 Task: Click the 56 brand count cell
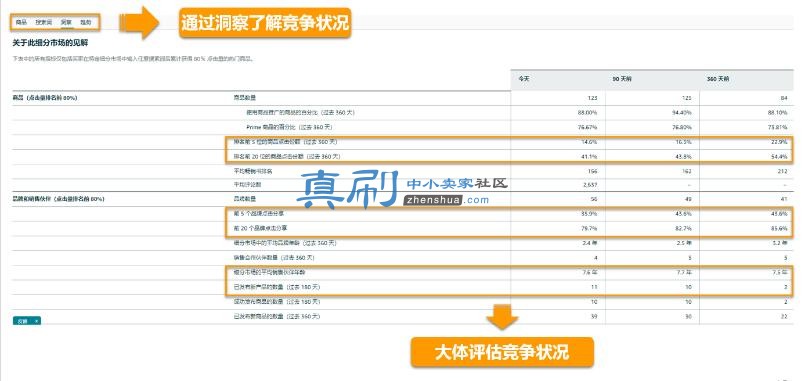[x=595, y=198]
